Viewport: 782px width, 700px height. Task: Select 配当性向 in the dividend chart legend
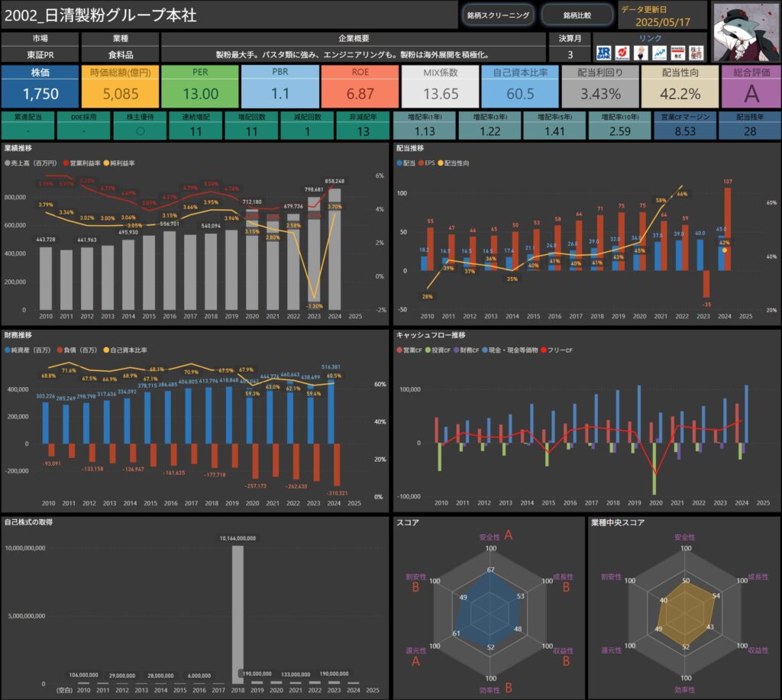454,163
